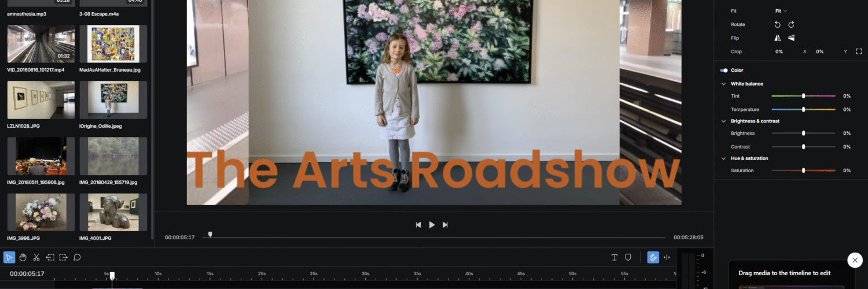Collapse the Hue & saturation section
The image size is (868, 289).
pyautogui.click(x=723, y=158)
